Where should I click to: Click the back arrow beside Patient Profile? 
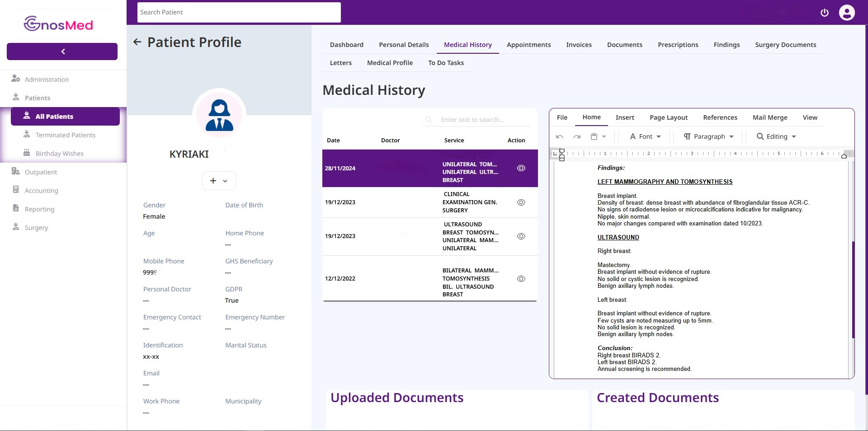(x=137, y=42)
